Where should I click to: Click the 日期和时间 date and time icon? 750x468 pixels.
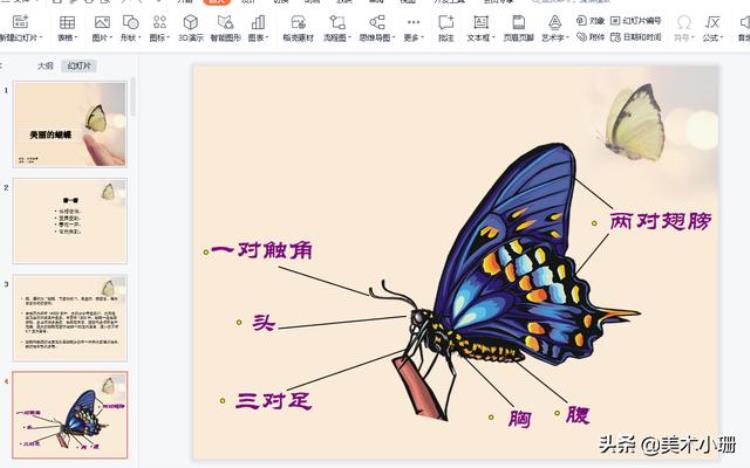635,37
